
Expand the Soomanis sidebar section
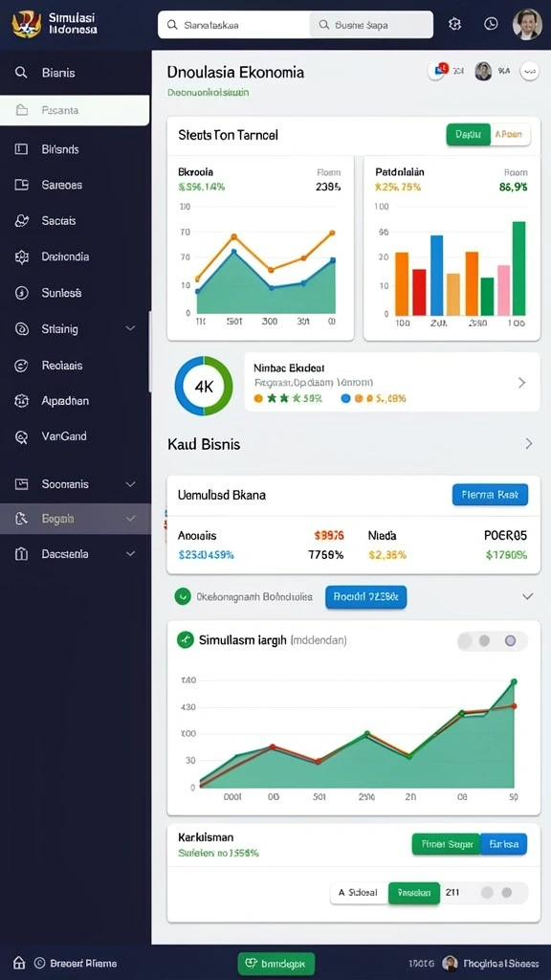click(x=130, y=483)
